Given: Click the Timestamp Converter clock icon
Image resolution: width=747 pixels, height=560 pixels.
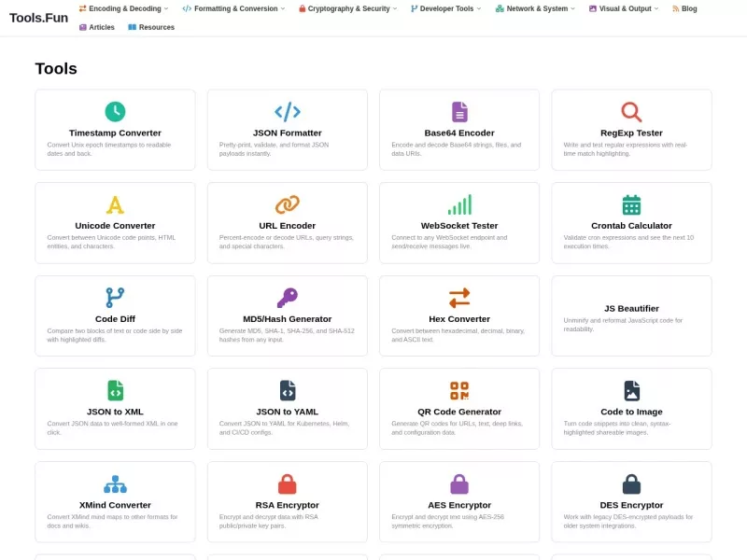Looking at the screenshot, I should click(115, 112).
